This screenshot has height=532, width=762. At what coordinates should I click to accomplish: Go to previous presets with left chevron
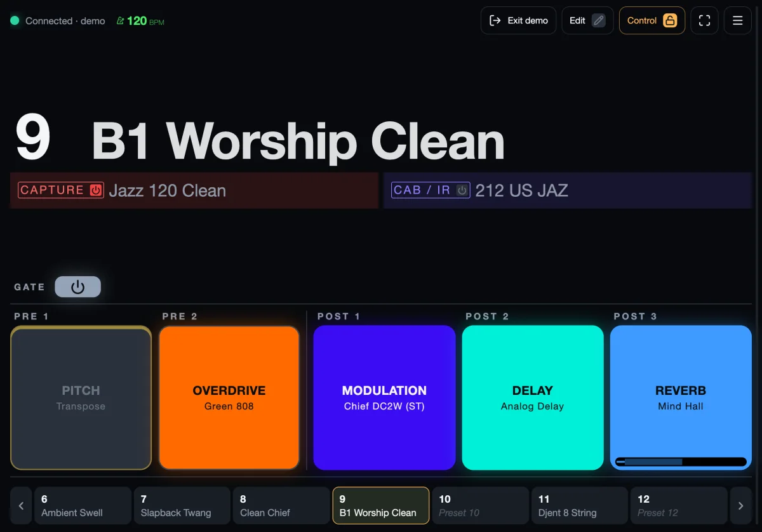tap(21, 506)
